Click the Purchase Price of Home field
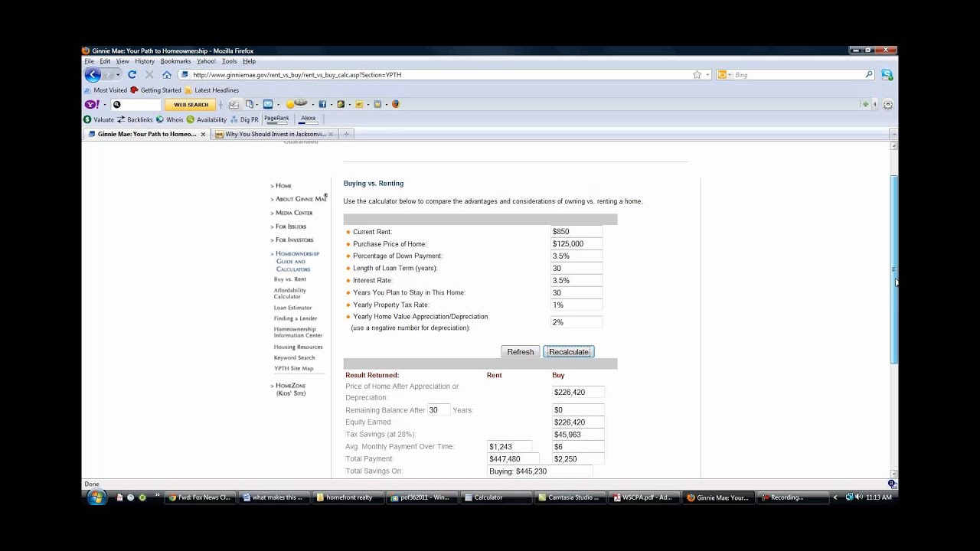 (577, 244)
